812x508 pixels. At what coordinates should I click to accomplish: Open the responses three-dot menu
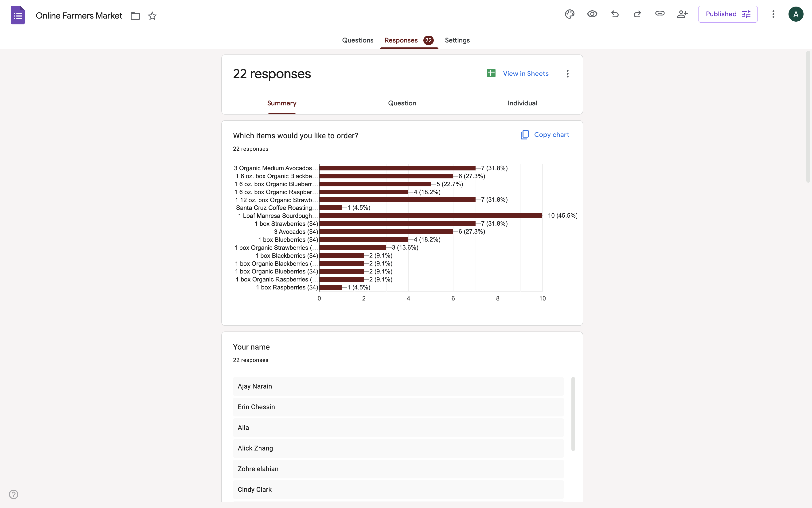[x=567, y=73]
